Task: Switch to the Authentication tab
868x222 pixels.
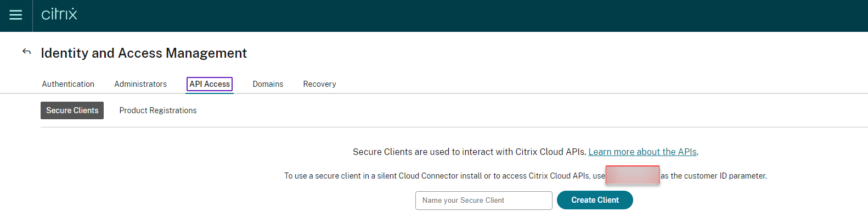Action: coord(68,84)
